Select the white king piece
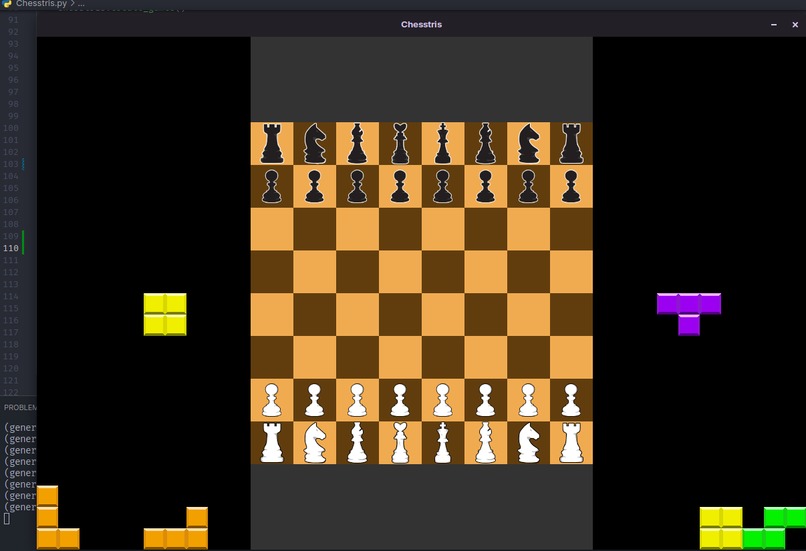Image resolution: width=806 pixels, height=551 pixels. (443, 443)
